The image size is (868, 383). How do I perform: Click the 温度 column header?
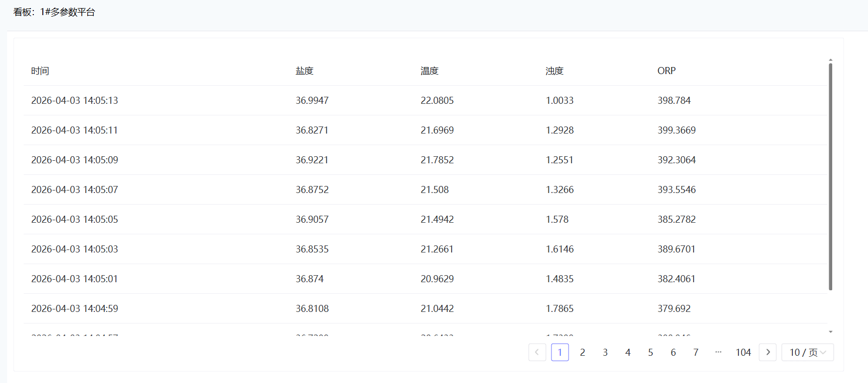(x=429, y=71)
